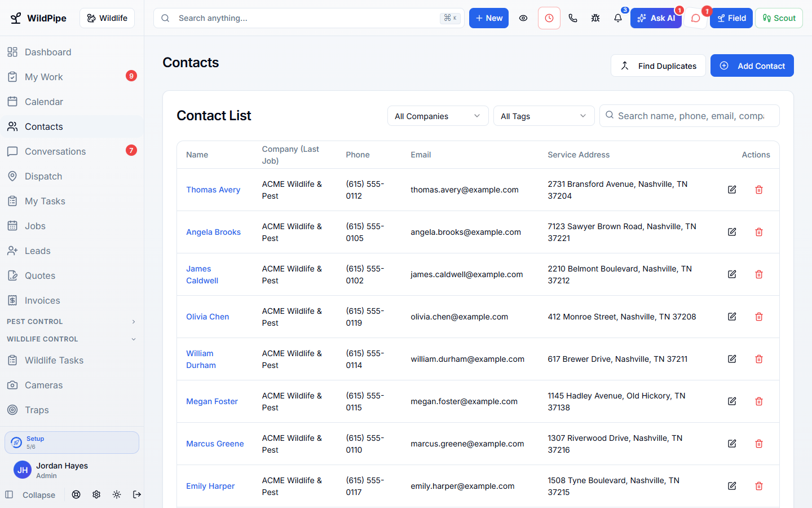Open Wildlife Tasks
The height and width of the screenshot is (508, 812).
pos(72,360)
